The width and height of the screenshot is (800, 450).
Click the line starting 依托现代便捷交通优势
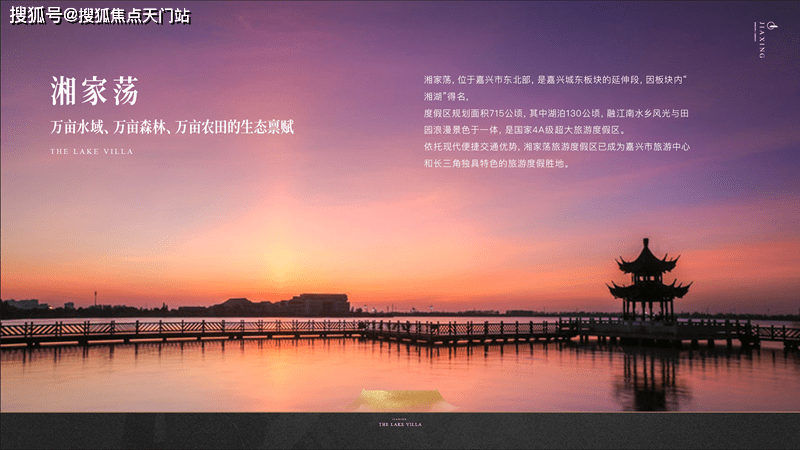[557, 147]
